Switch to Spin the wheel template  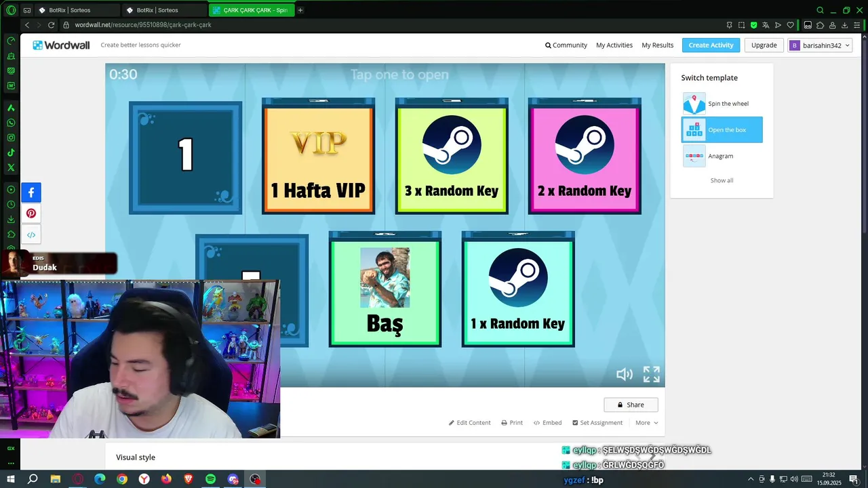pyautogui.click(x=722, y=104)
